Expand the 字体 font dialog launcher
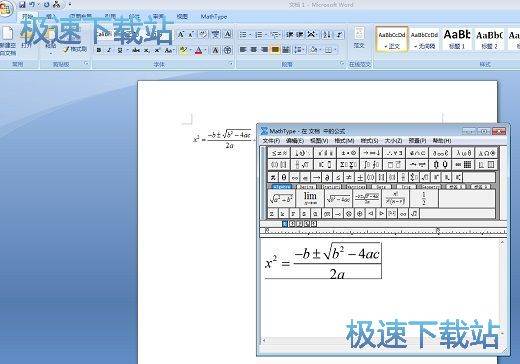This screenshot has width=520, height=364. [231, 63]
